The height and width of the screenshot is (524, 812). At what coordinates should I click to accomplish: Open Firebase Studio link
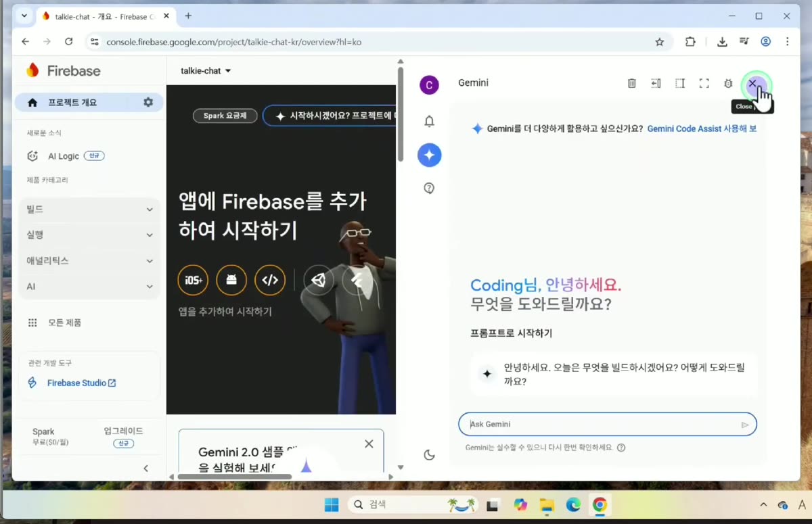pos(81,383)
